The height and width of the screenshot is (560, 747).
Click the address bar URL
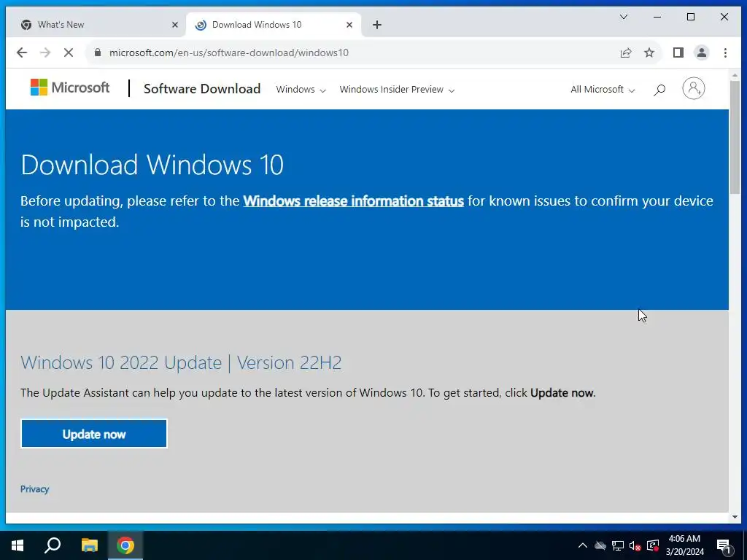228,52
